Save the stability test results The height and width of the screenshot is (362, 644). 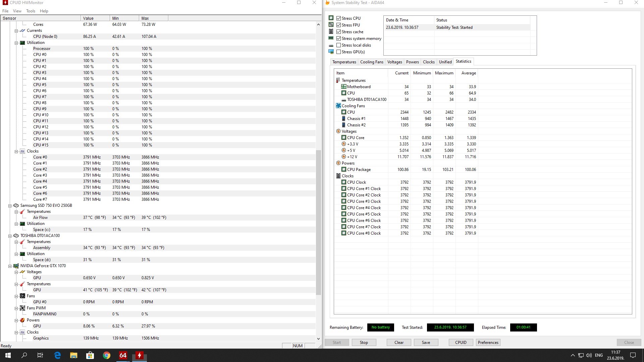click(426, 343)
